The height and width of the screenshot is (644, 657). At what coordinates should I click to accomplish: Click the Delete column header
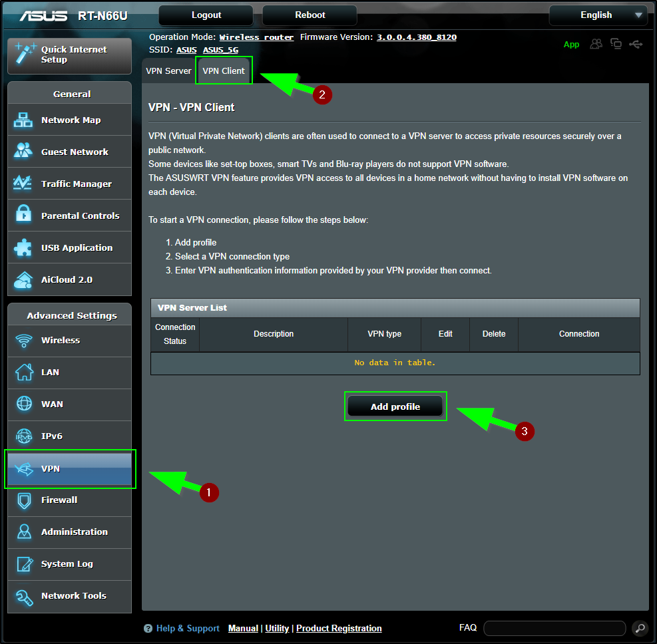494,334
